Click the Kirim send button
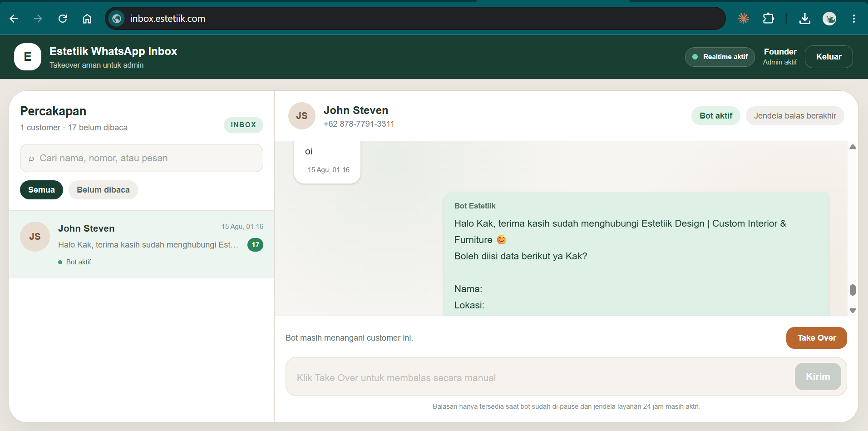 coord(818,377)
